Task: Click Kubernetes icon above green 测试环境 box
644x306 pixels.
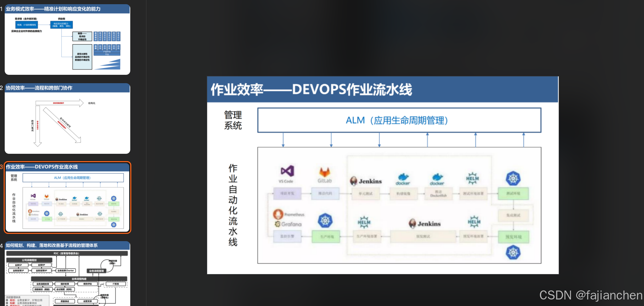Action: coord(513,178)
